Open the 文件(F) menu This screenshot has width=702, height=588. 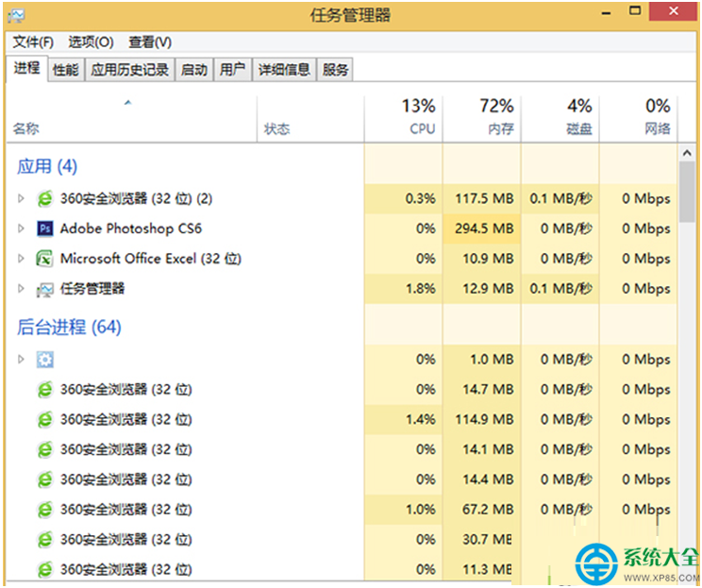(x=33, y=42)
